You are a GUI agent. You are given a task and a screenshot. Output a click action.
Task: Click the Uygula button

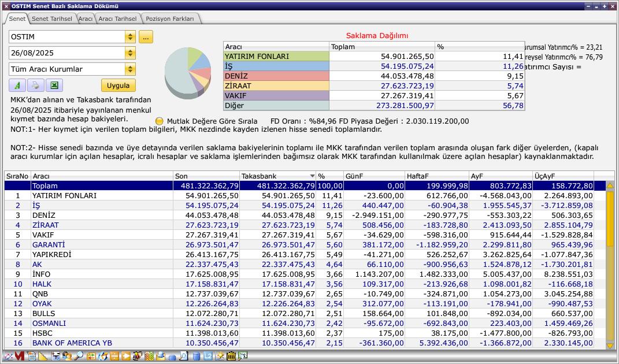click(118, 86)
